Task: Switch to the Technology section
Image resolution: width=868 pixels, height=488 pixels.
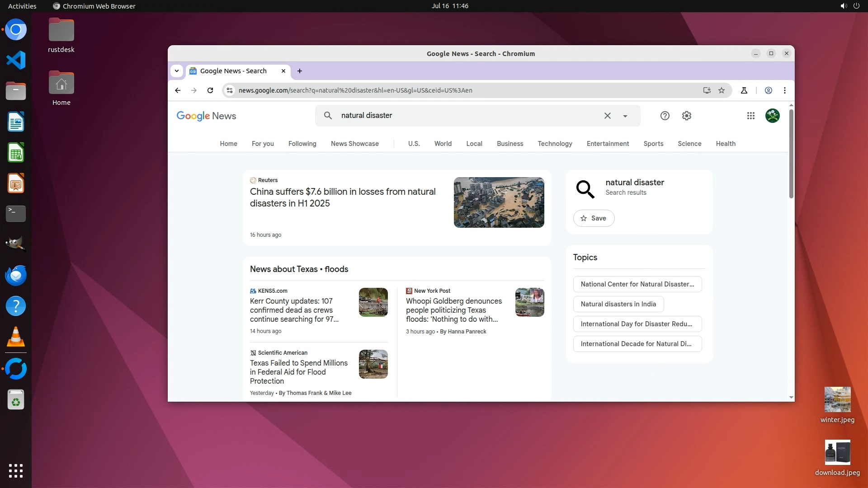Action: pos(555,144)
